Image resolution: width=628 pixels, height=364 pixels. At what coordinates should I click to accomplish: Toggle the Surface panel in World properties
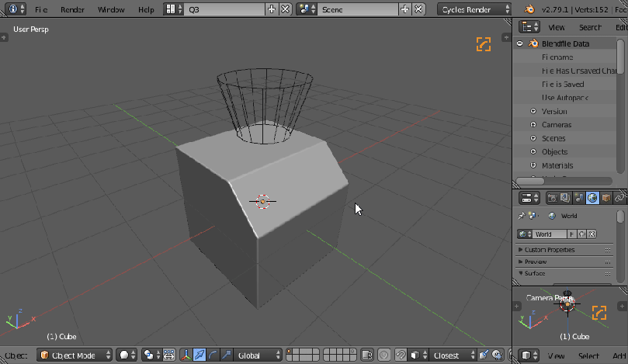536,273
